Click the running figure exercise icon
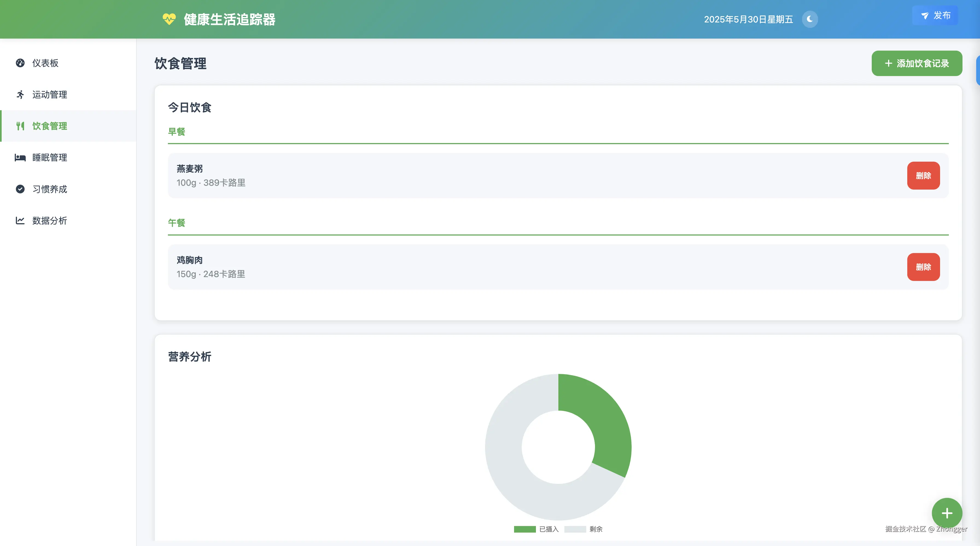 click(x=20, y=94)
